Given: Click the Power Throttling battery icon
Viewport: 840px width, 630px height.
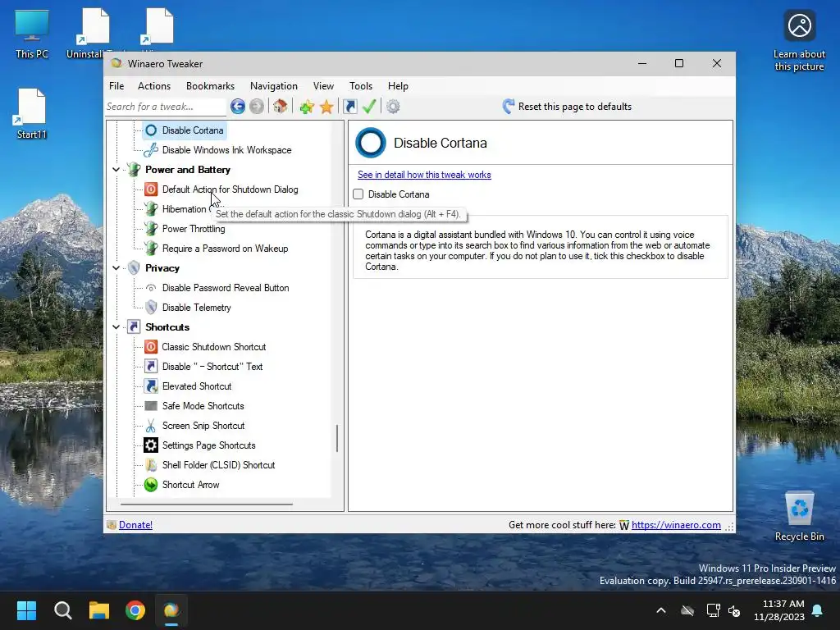Looking at the screenshot, I should click(x=151, y=229).
